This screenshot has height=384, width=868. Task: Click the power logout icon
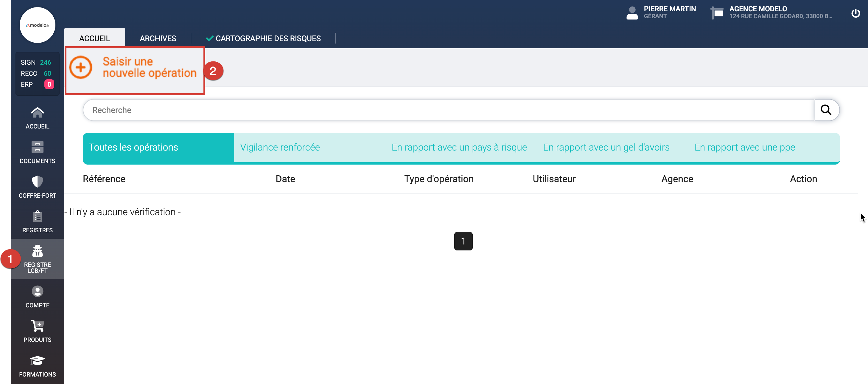point(855,13)
